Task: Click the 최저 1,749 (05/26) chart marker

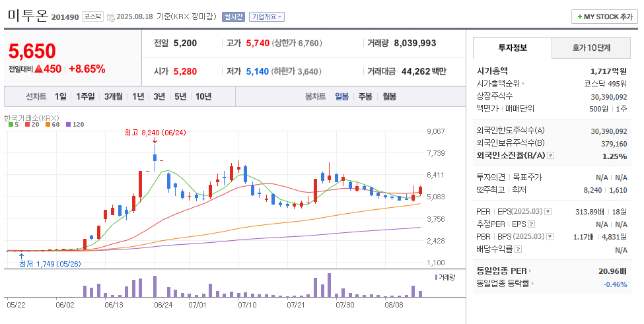Action: pos(50,264)
